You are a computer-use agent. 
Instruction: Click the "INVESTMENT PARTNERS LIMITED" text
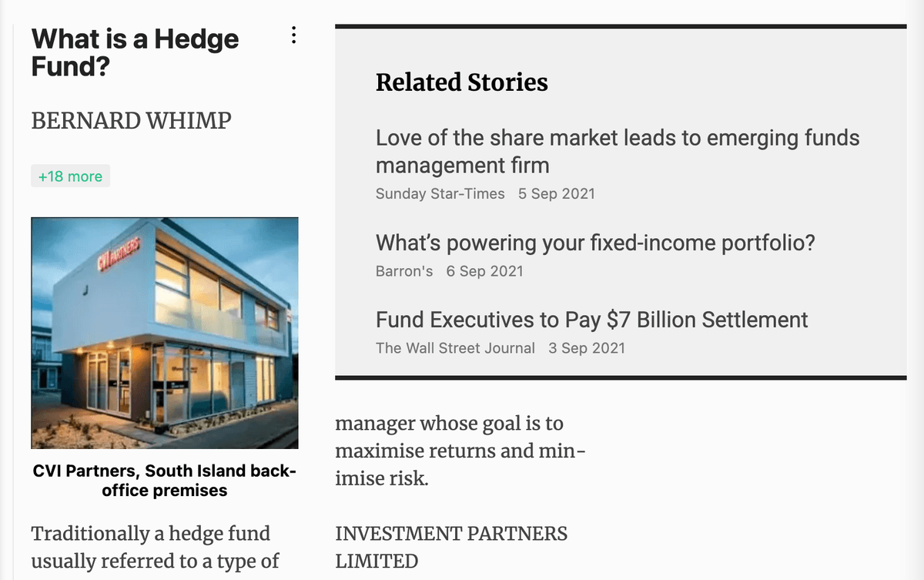[450, 546]
